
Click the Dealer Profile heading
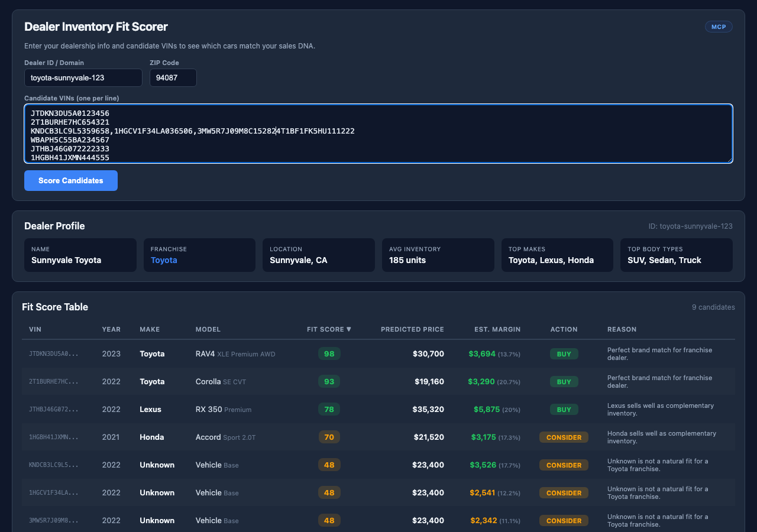[x=54, y=226]
